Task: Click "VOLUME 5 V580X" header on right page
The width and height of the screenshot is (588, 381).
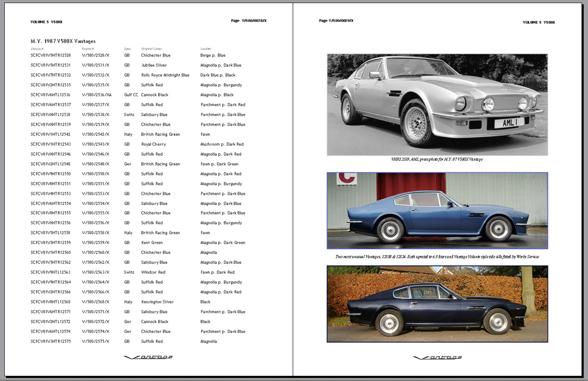Action: click(x=538, y=22)
